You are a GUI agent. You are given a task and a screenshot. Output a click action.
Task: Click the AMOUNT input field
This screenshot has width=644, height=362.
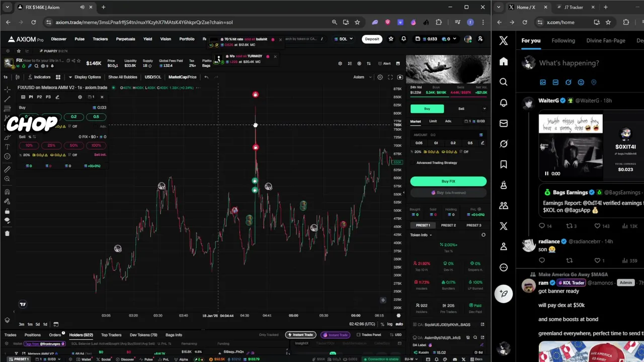click(448, 135)
